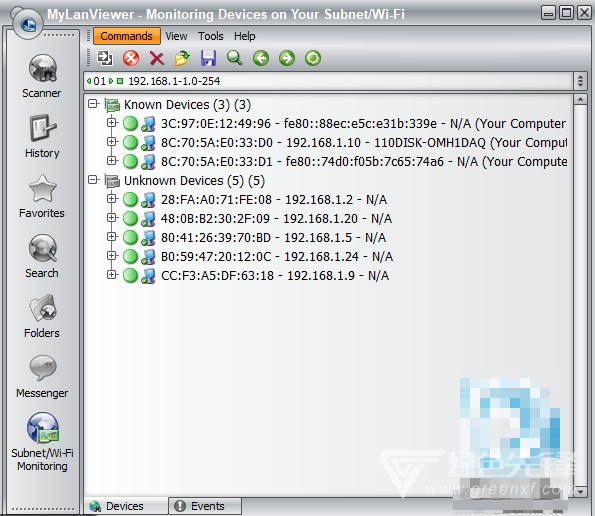Open the Help menu

[244, 36]
